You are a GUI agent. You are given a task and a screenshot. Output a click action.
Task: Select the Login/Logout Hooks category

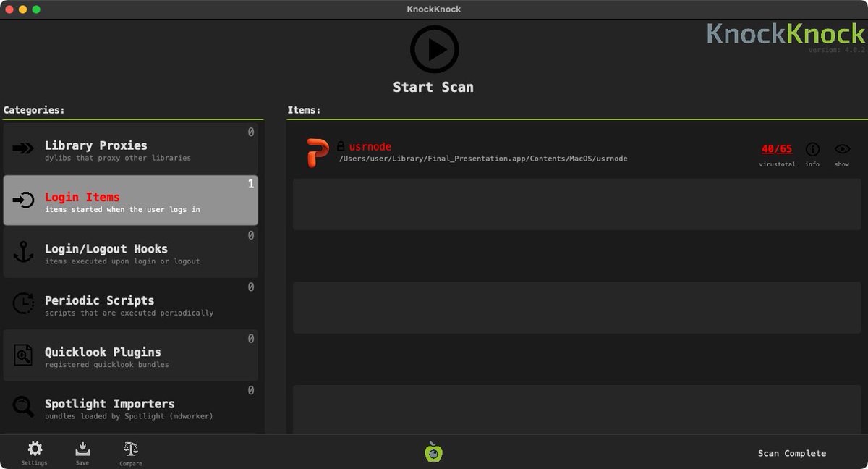130,252
